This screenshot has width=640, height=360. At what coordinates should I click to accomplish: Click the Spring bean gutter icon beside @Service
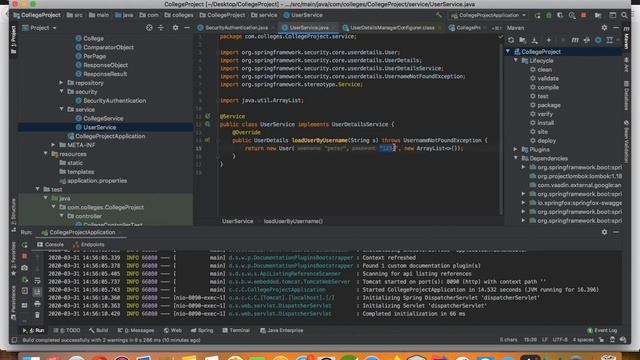tap(208, 116)
